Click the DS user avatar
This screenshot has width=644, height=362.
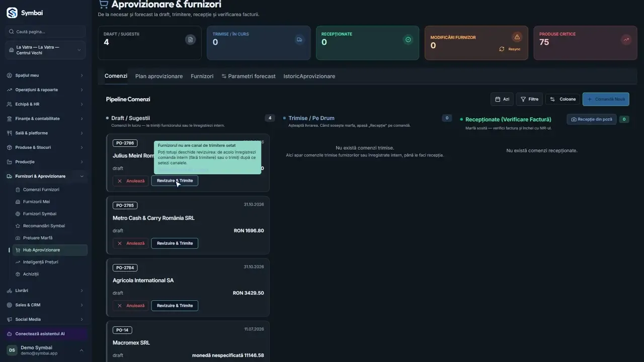(x=12, y=350)
